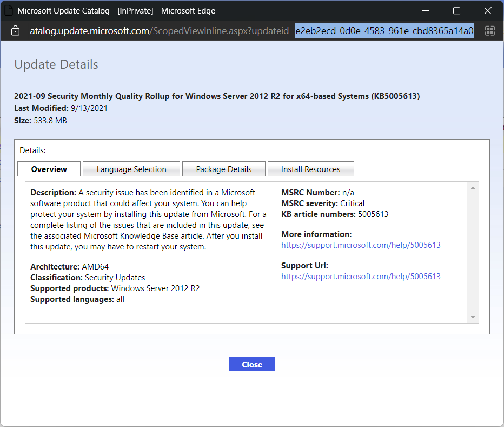Maximize the Microsoft Edge window

pos(456,11)
